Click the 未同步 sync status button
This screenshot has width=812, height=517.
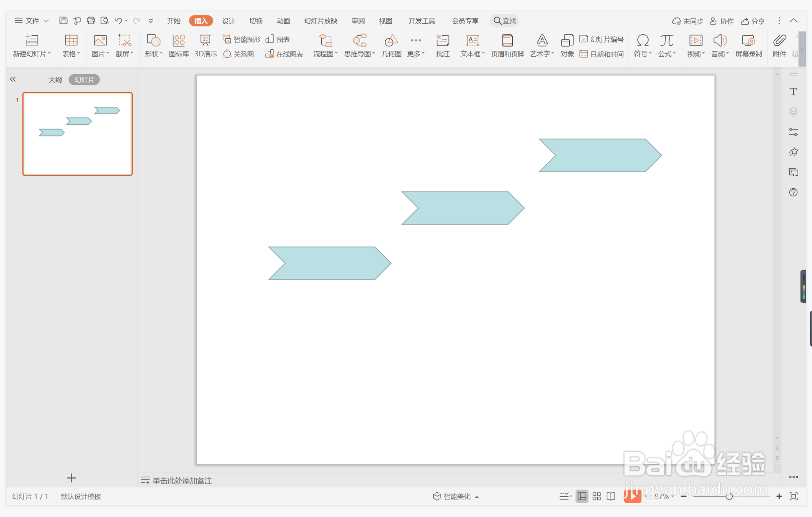click(x=688, y=21)
